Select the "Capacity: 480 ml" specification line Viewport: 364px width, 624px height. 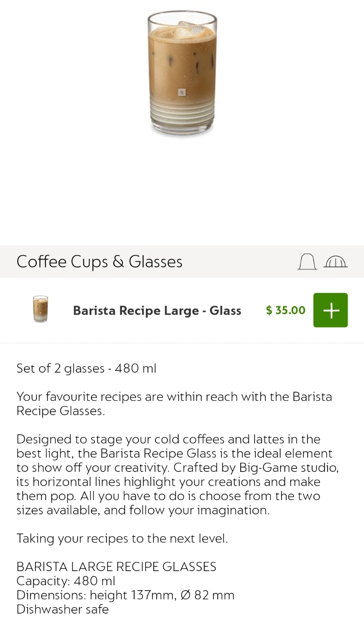[x=66, y=581]
